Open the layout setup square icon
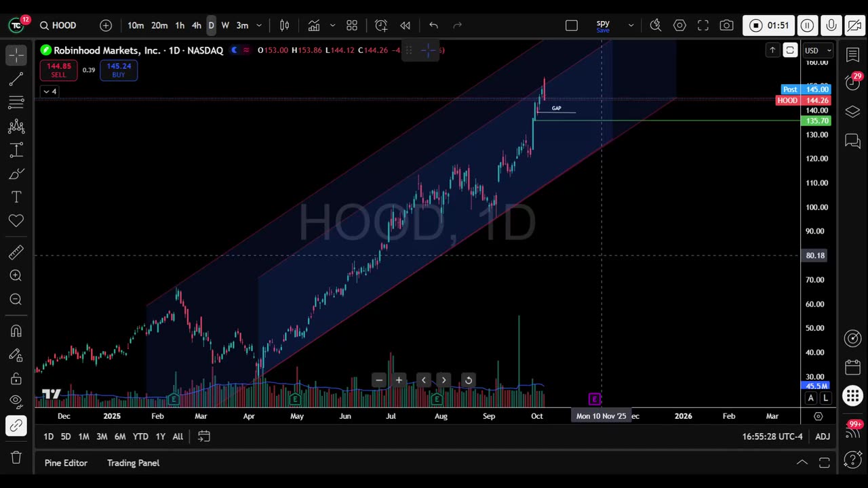Viewport: 868px width, 488px height. [x=572, y=25]
